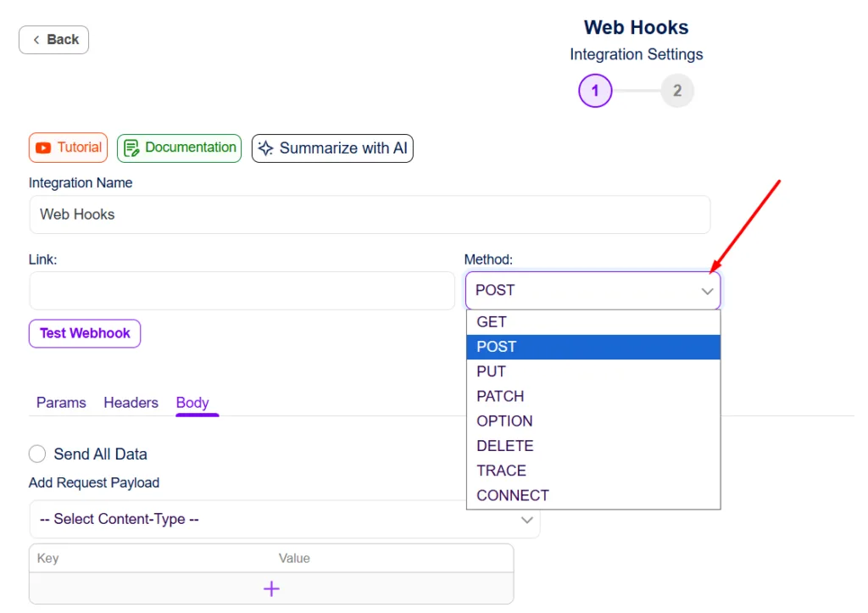Click the Back button
The height and width of the screenshot is (613, 868).
click(x=53, y=40)
